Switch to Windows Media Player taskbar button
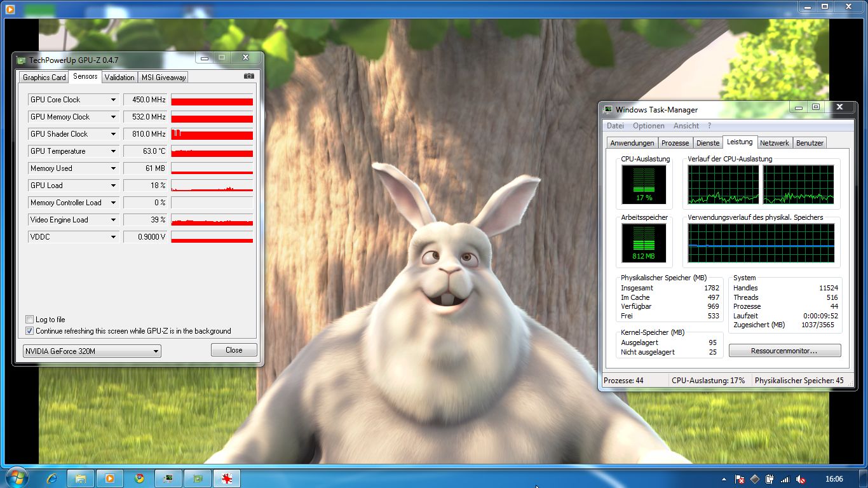 pos(110,478)
